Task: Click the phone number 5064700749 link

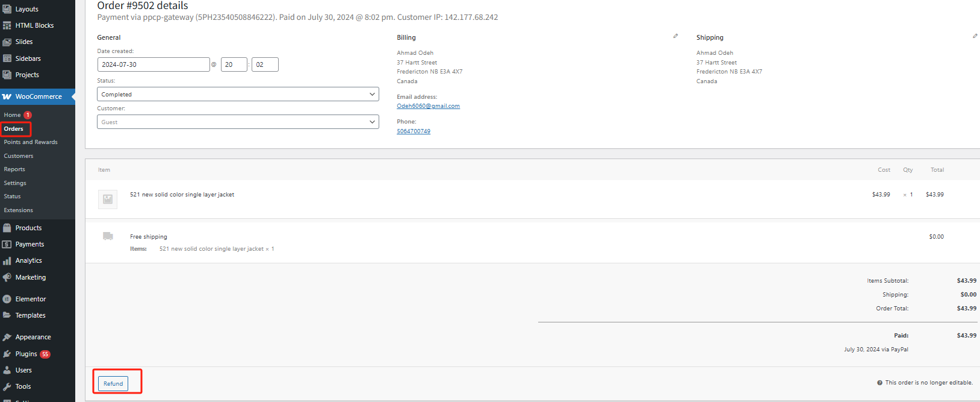Action: (414, 131)
